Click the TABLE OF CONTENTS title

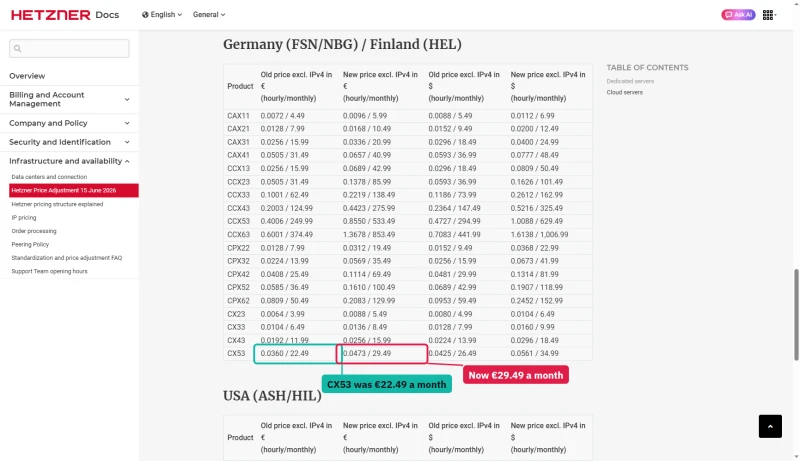click(x=647, y=67)
